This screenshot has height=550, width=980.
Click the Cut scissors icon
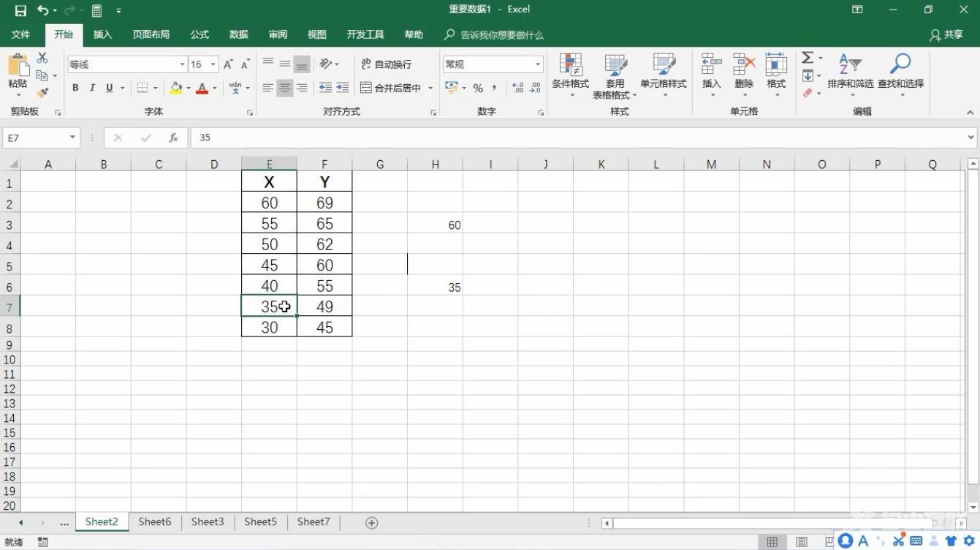[42, 58]
